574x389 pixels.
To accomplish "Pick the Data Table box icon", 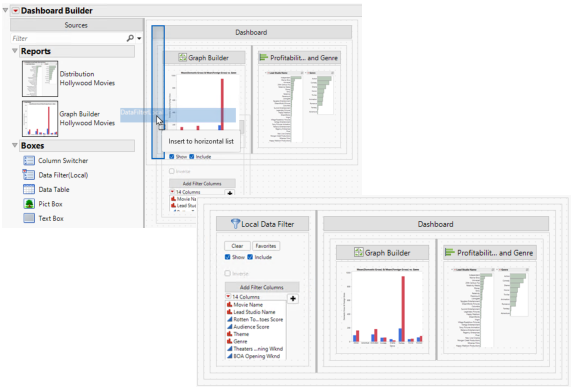I will point(29,189).
